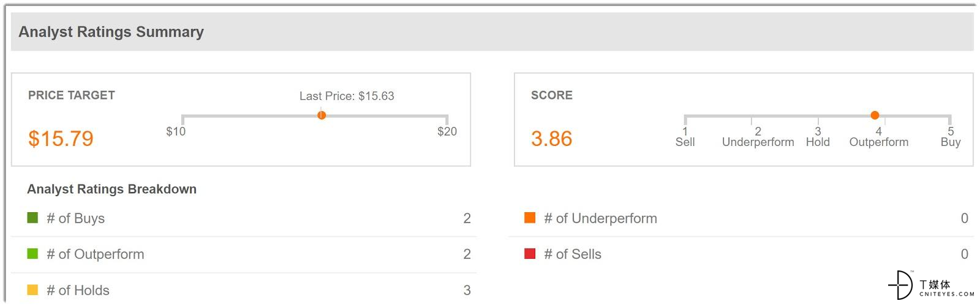Select the $15.79 price target value
This screenshot has height=306, width=980.
61,139
